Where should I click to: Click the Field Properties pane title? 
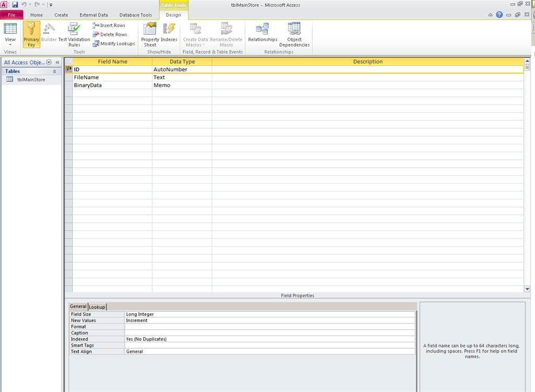(297, 295)
